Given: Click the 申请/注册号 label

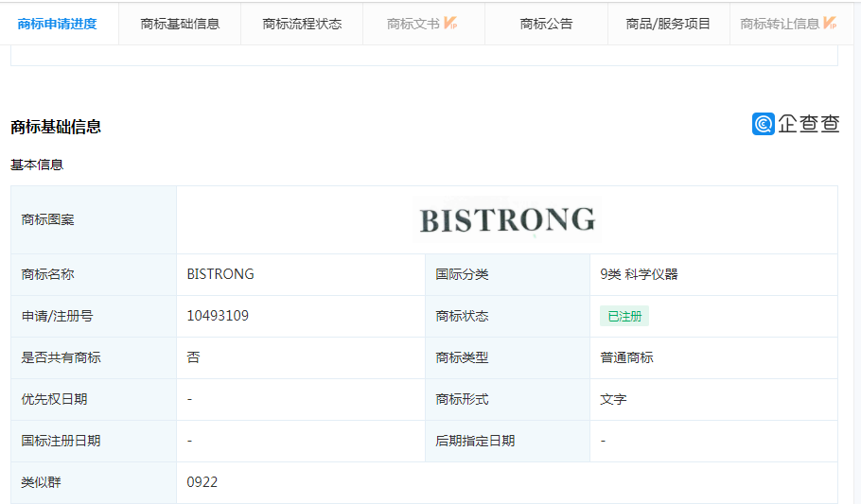Looking at the screenshot, I should click(x=57, y=316).
